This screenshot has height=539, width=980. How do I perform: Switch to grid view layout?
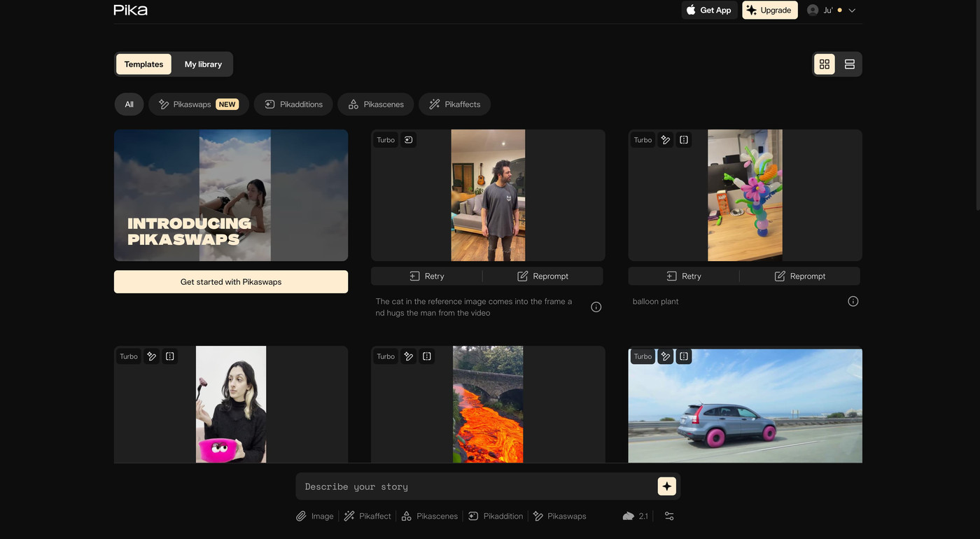[825, 64]
